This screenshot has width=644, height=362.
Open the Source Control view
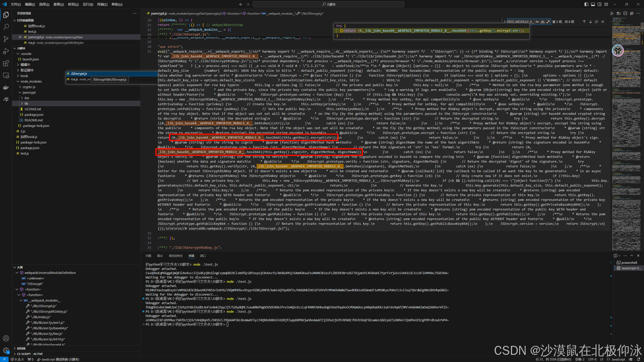pyautogui.click(x=6, y=39)
